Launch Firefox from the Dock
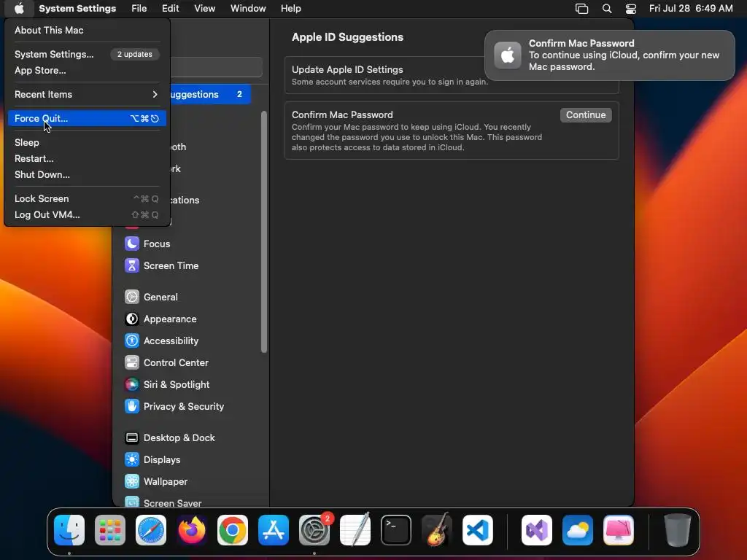Viewport: 747px width, 560px height. 192,530
